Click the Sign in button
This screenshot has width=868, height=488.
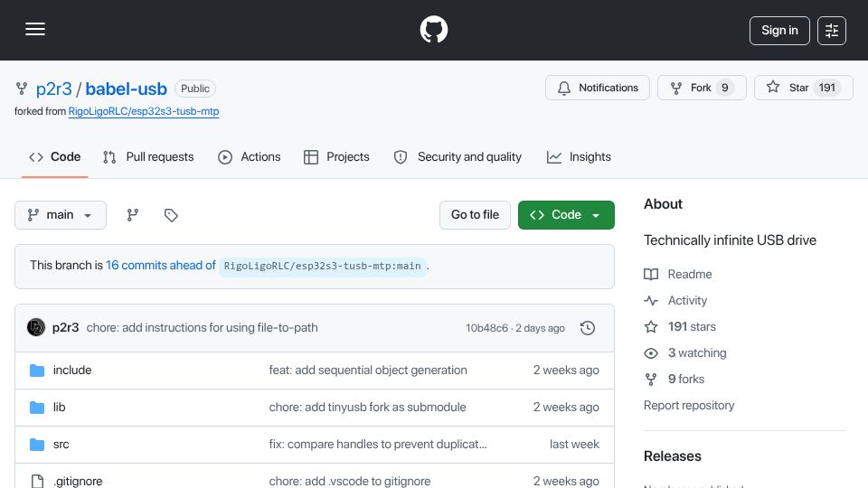pos(779,31)
